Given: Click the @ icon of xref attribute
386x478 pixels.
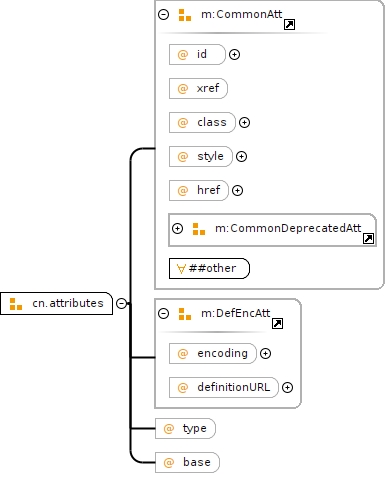Looking at the screenshot, I should (x=183, y=89).
